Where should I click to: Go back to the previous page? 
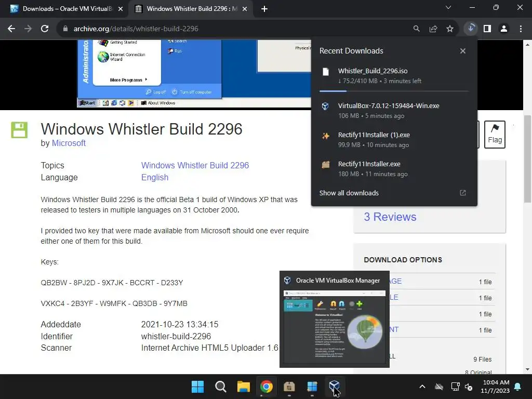click(x=11, y=29)
